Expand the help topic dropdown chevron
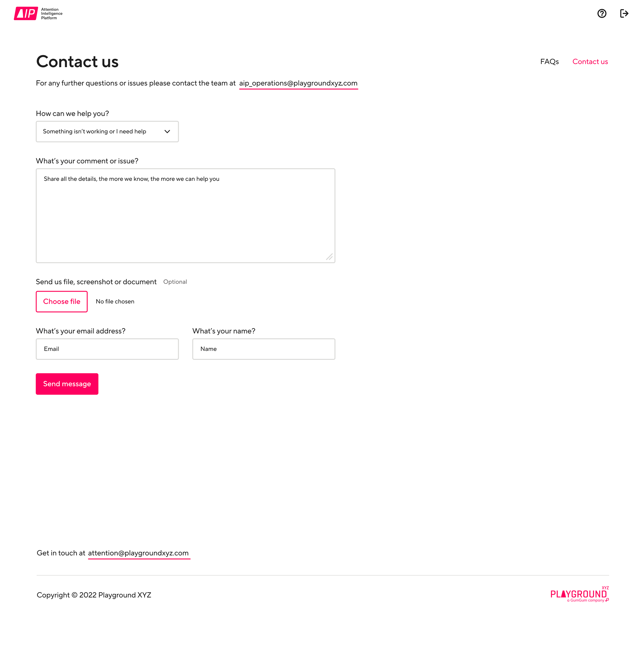644x661 pixels. coord(167,131)
